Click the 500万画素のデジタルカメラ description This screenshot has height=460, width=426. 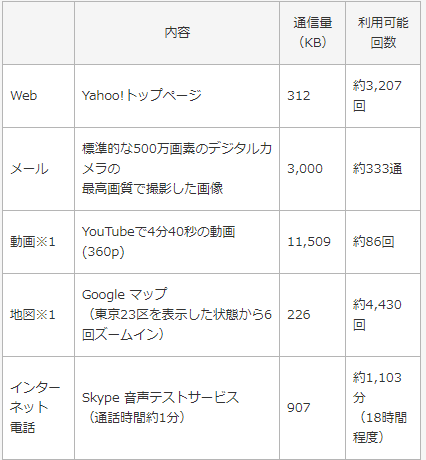[177, 169]
